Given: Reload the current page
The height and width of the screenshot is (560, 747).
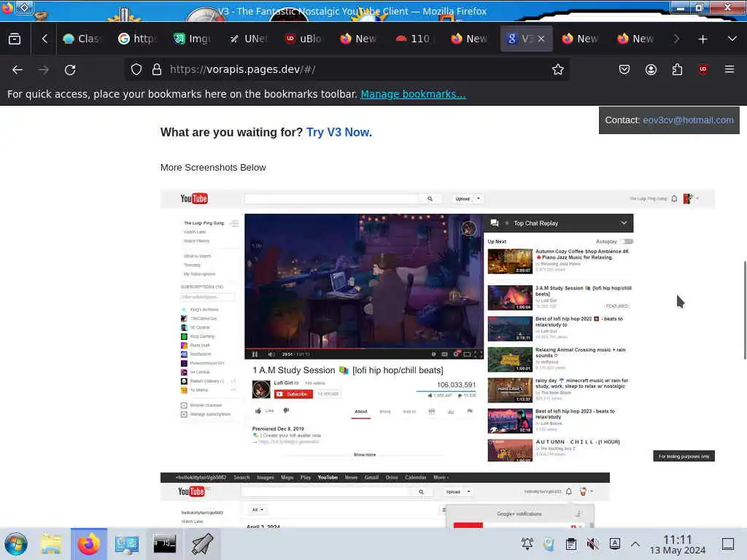Looking at the screenshot, I should [70, 69].
